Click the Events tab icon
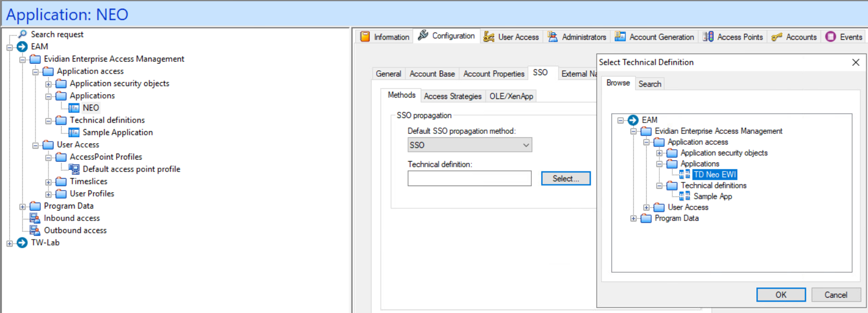Image resolution: width=868 pixels, height=313 pixels. click(830, 36)
